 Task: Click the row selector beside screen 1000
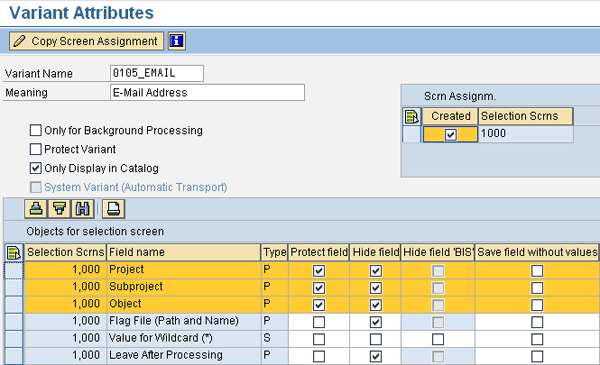tap(412, 134)
